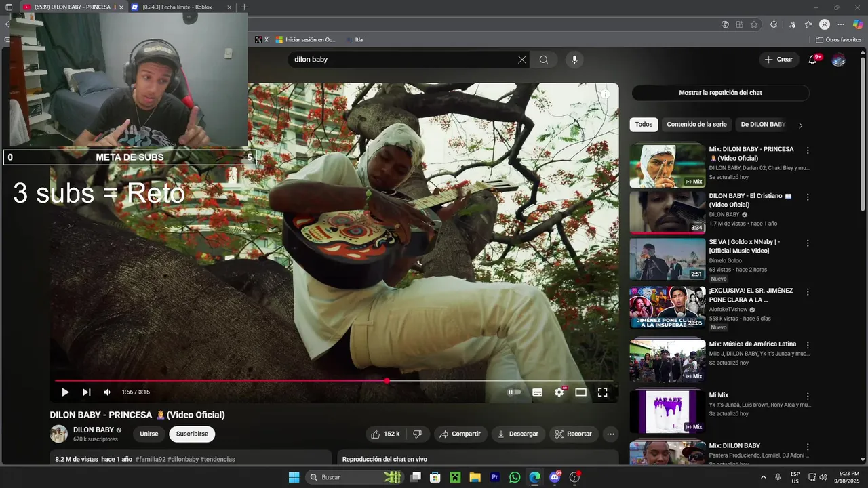Image resolution: width=868 pixels, height=488 pixels.
Task: Open a new browser tab
Action: coord(244,7)
